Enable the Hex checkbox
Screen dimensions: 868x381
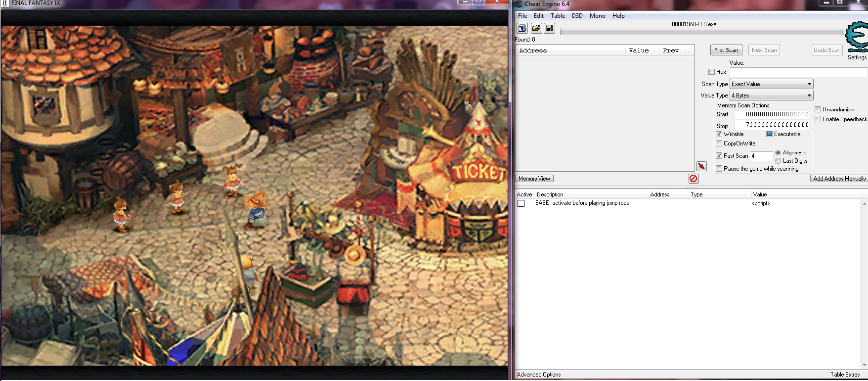[x=712, y=72]
